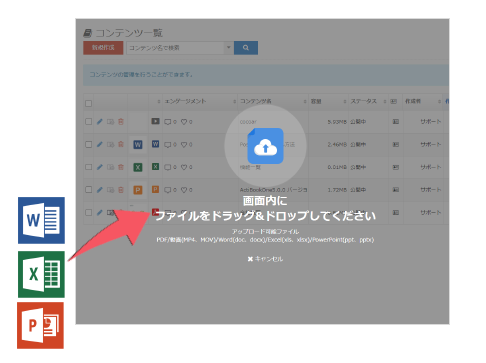The width and height of the screenshot is (486, 363).
Task: Click the name AcbBookOne5.0.0 バージョ
Action: point(273,190)
